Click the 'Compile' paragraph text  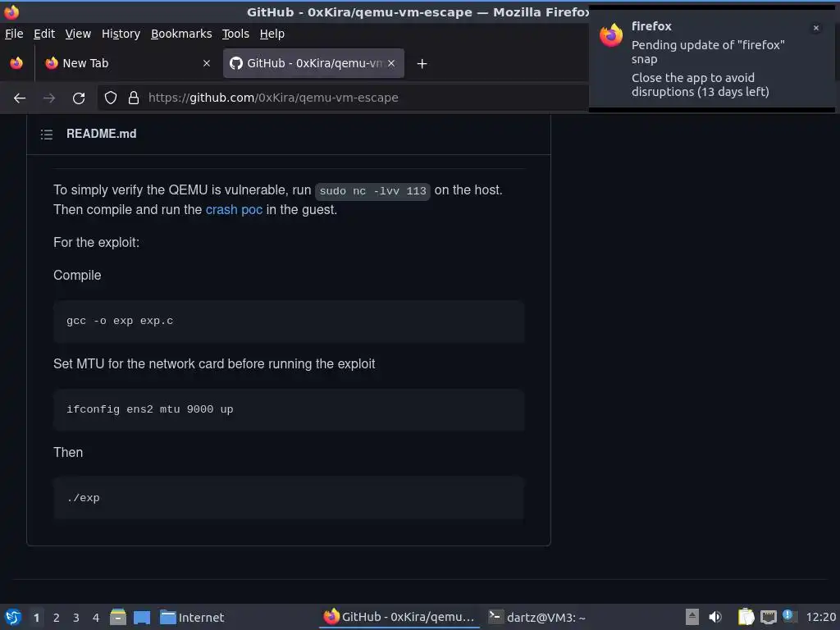(x=77, y=276)
